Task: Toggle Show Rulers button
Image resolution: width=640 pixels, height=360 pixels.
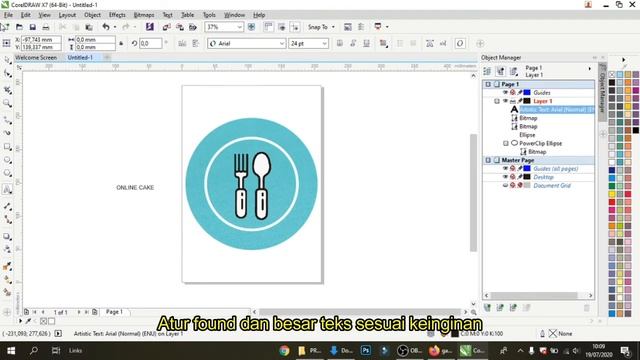Action: coord(268,27)
